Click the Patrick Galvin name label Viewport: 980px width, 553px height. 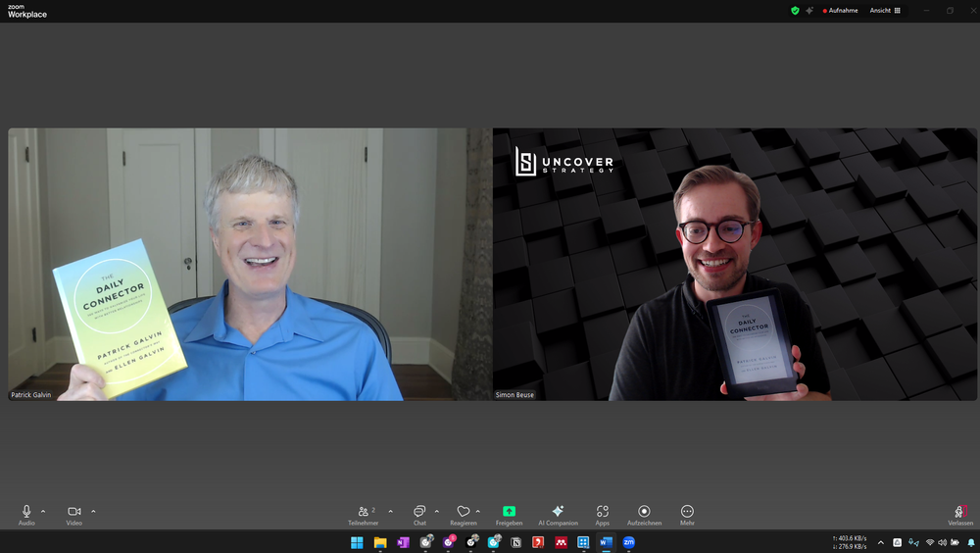(30, 395)
